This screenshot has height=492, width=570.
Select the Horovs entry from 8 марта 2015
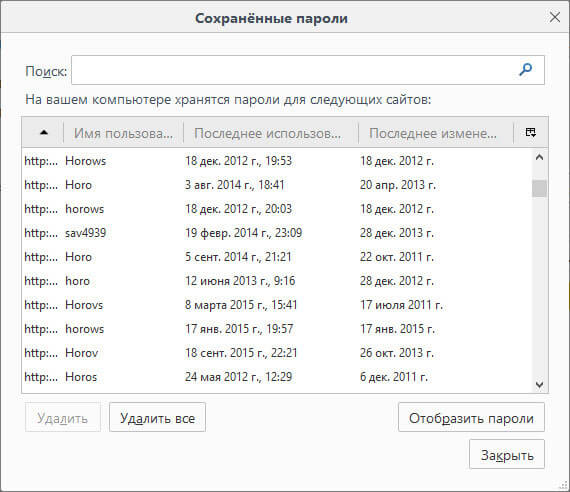pyautogui.click(x=276, y=305)
